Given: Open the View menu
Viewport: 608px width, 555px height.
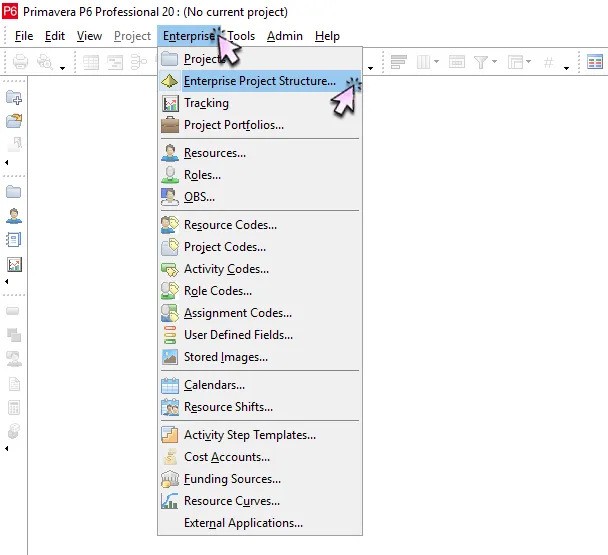Looking at the screenshot, I should (x=89, y=36).
